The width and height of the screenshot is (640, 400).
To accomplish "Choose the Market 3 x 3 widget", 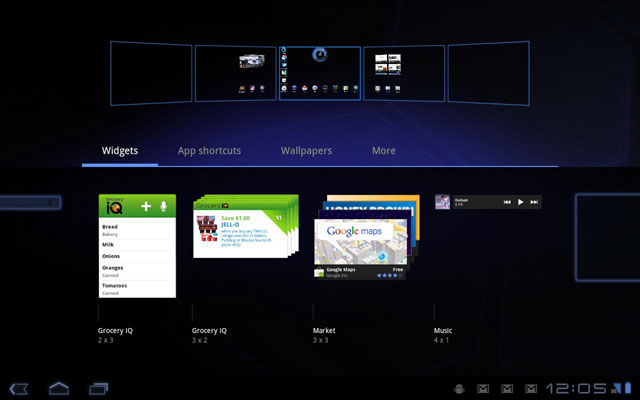I will click(360, 238).
